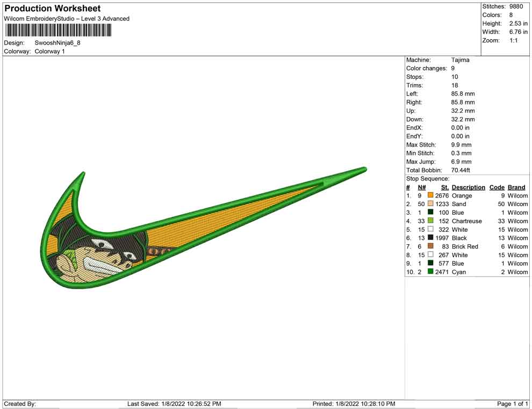Click the St. stitch count column header

pos(444,187)
